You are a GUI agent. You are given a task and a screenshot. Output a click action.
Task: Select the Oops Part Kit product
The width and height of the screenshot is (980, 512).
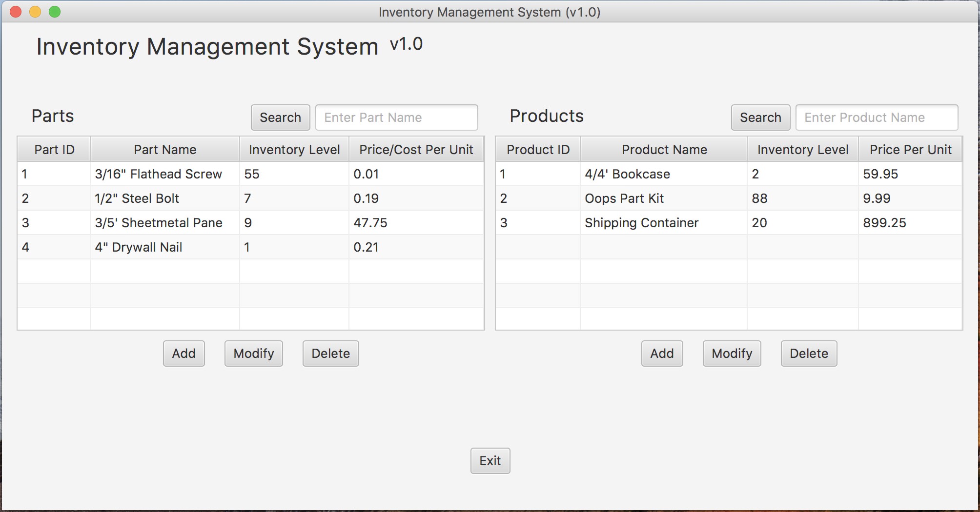point(729,198)
